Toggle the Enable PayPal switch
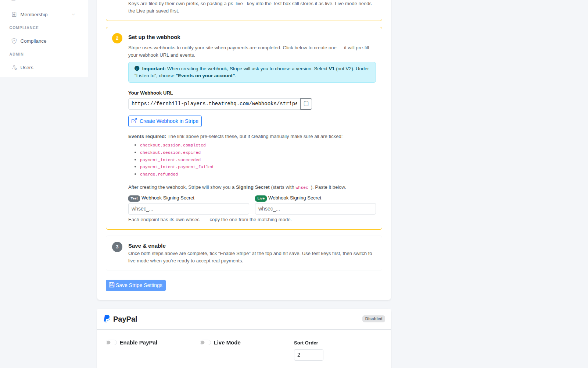588x368 pixels. tap(111, 343)
